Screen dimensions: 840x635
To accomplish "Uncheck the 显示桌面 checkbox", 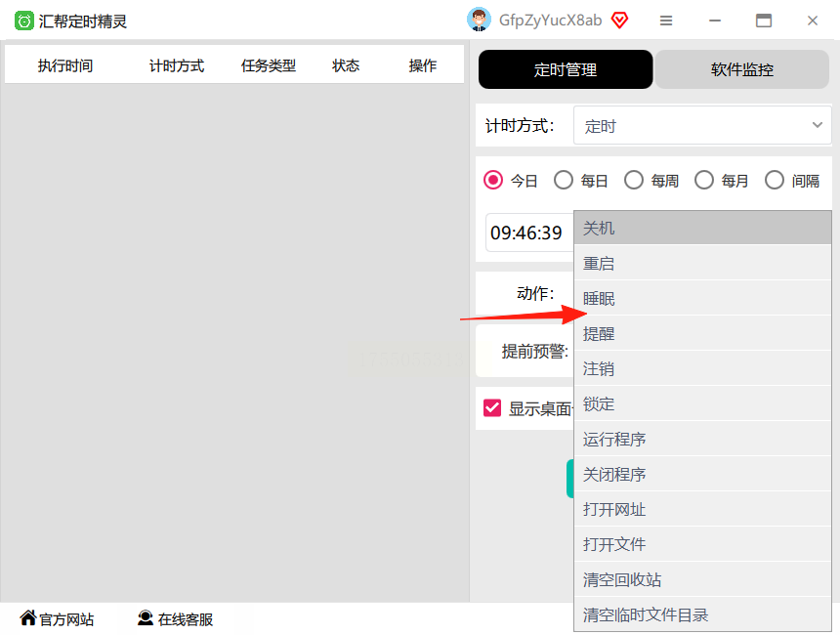I will (x=492, y=407).
